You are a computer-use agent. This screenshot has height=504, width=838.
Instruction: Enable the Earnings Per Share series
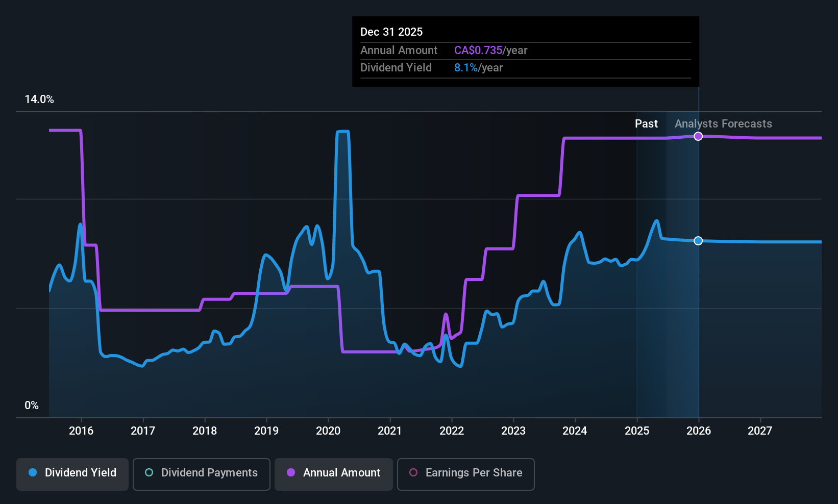pyautogui.click(x=466, y=474)
